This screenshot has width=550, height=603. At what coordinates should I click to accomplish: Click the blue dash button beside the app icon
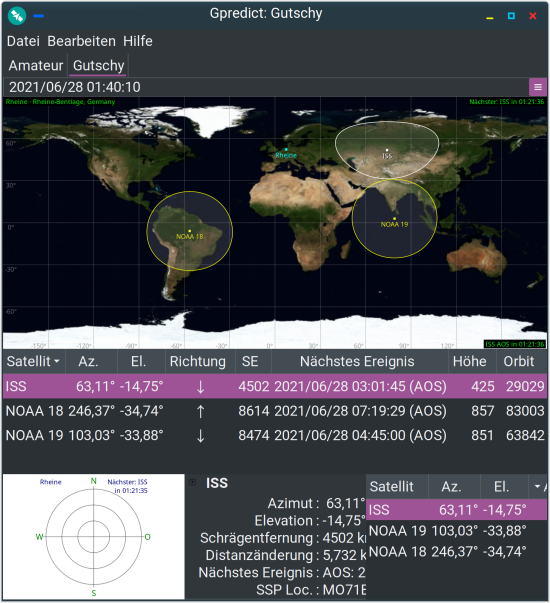38,16
